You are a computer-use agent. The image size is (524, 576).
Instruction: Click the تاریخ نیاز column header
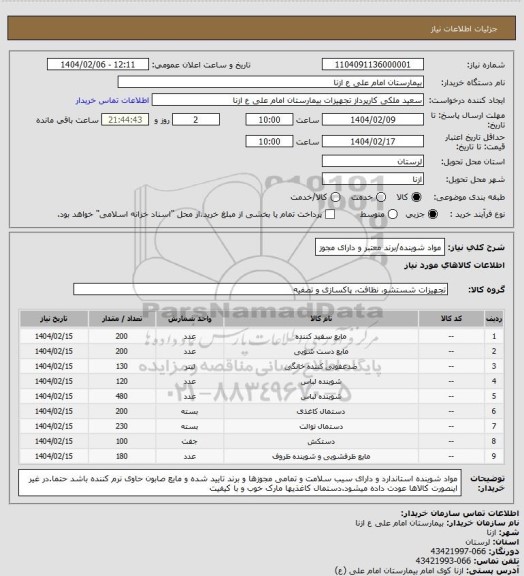coord(54,318)
